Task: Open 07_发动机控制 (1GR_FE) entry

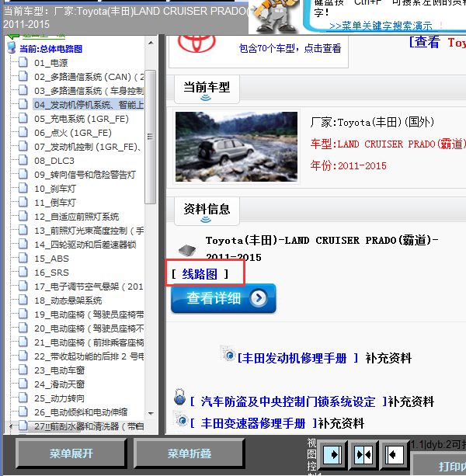Action: click(x=88, y=147)
